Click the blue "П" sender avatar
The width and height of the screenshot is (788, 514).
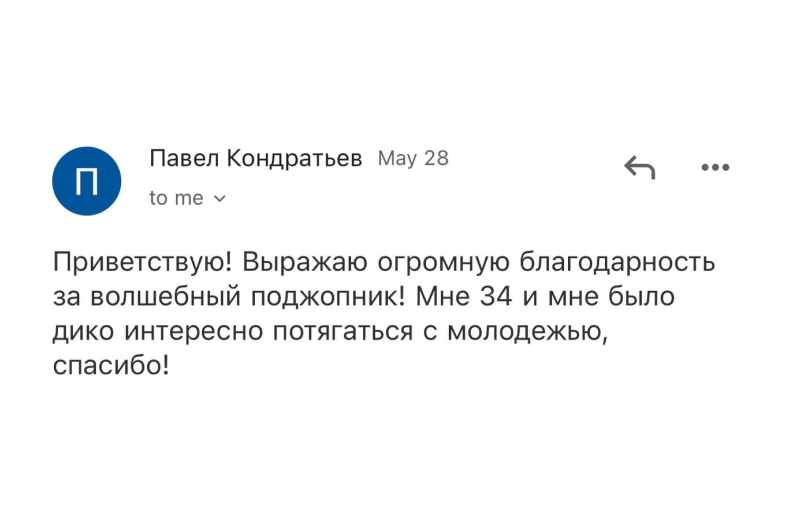[x=87, y=180]
